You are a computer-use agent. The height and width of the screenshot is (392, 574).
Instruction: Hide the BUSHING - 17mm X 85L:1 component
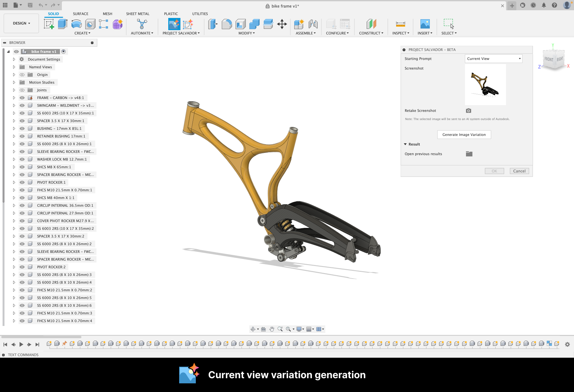[x=22, y=129]
